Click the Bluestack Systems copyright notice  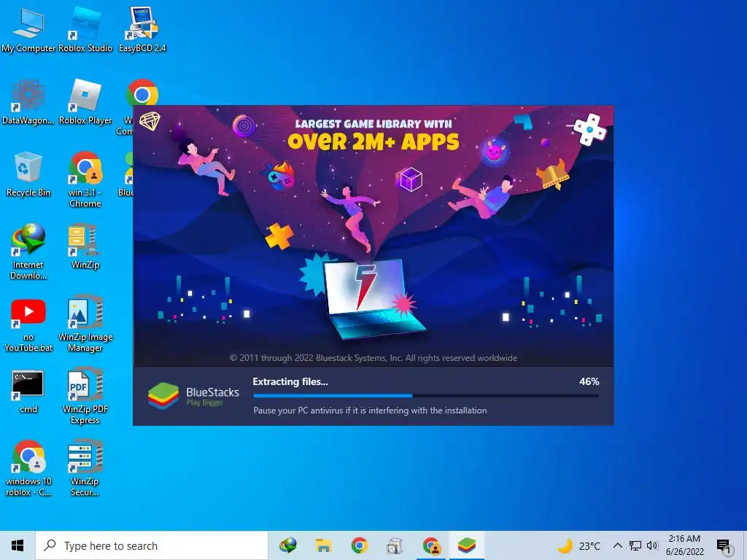tap(373, 357)
